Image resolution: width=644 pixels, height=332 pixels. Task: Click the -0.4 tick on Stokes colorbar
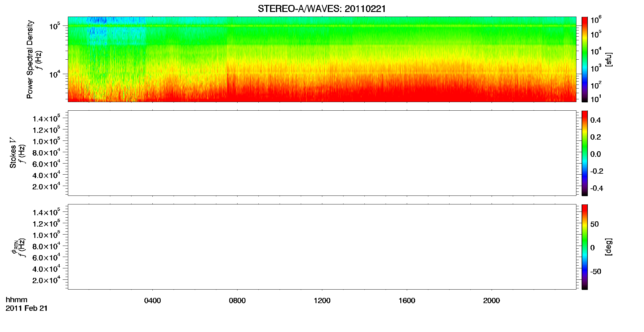(597, 188)
